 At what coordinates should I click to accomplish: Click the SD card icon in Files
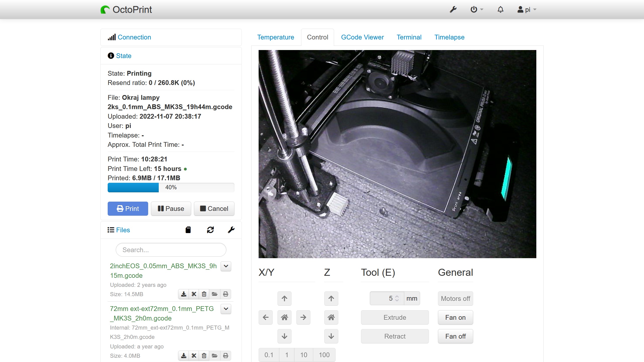(x=188, y=230)
